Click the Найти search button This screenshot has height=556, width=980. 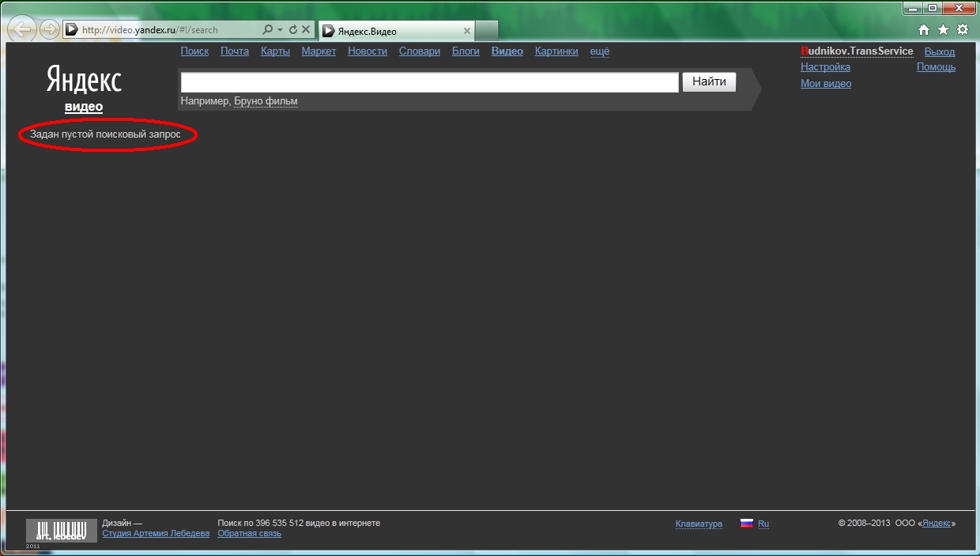click(x=709, y=82)
